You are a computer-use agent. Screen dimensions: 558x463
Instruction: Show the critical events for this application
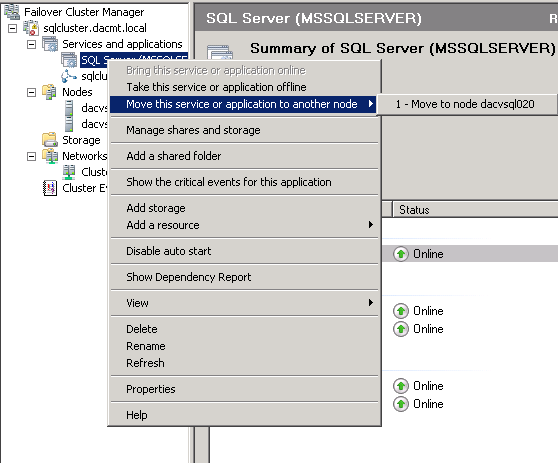click(x=244, y=182)
